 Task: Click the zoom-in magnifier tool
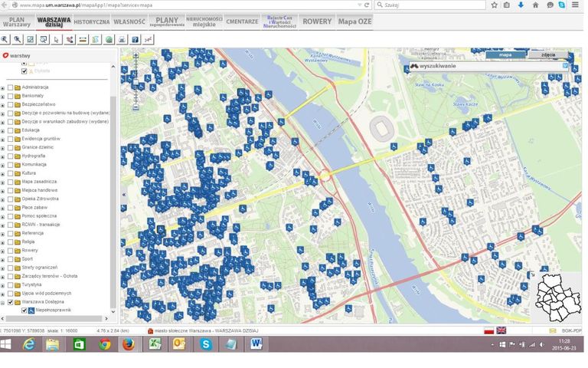pos(6,39)
